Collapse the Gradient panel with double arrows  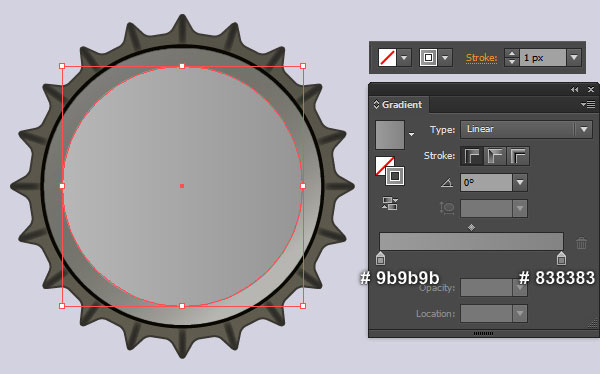(x=574, y=90)
